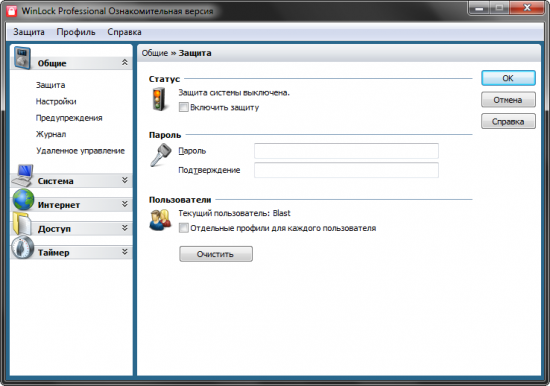
Task: Enable the Включить защиту checkbox
Action: click(183, 107)
